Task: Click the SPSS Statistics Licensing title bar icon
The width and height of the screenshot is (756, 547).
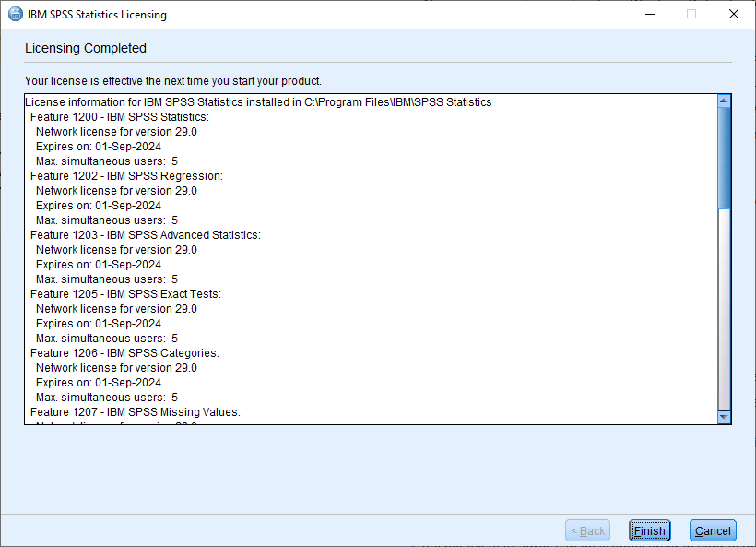Action: pyautogui.click(x=16, y=14)
